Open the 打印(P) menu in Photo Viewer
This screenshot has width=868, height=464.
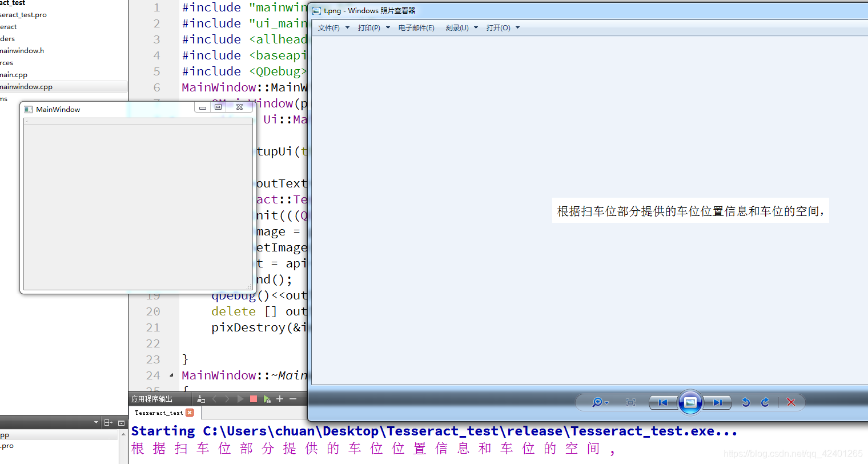coord(369,27)
